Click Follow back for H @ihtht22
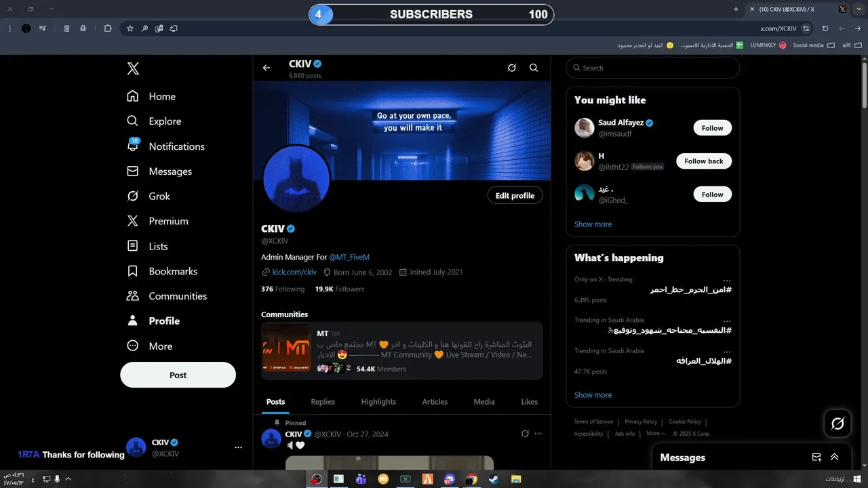Screen dimensions: 868x488 click(x=704, y=161)
